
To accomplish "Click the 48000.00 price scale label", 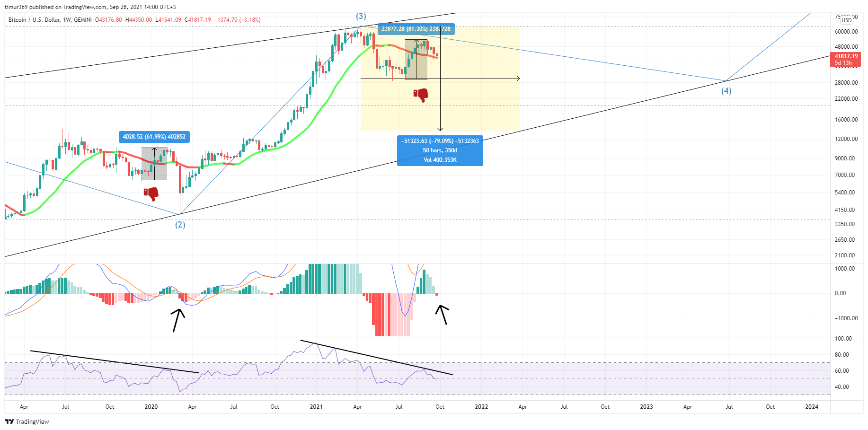I will (847, 47).
